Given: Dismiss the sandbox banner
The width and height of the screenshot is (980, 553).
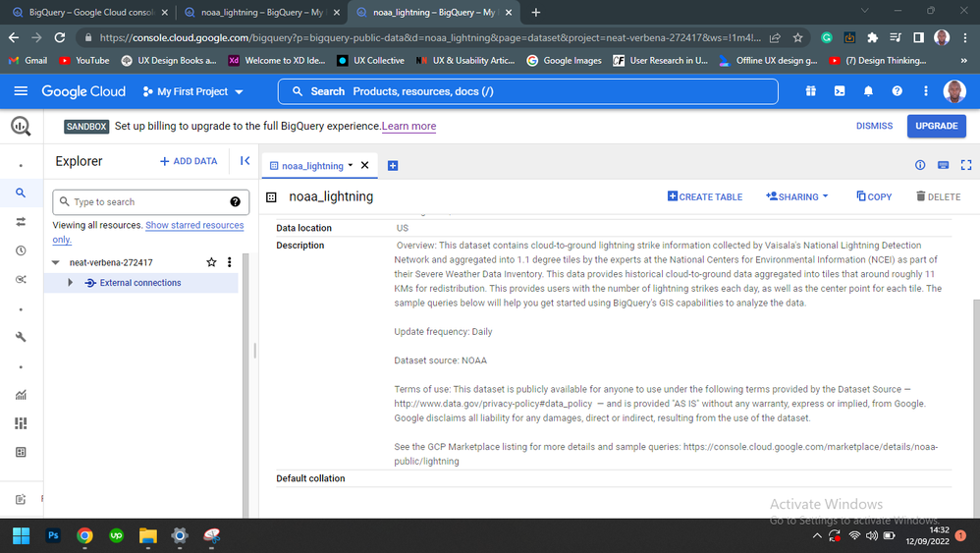Looking at the screenshot, I should tap(874, 126).
